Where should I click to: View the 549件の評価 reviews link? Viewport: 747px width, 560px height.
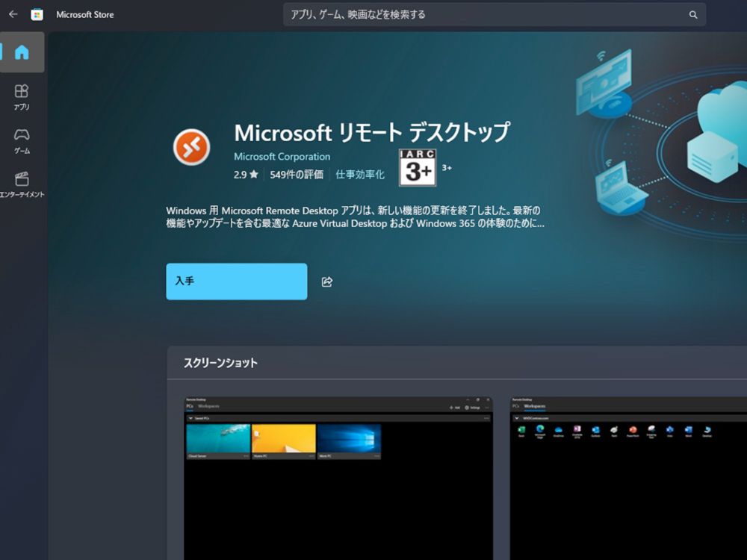297,175
